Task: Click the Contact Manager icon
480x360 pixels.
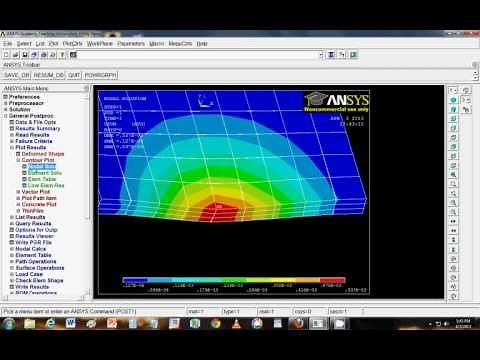Action: coord(353,55)
